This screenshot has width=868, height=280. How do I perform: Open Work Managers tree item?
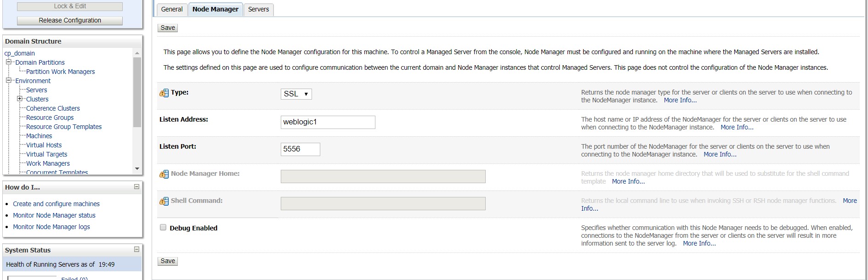[x=48, y=163]
